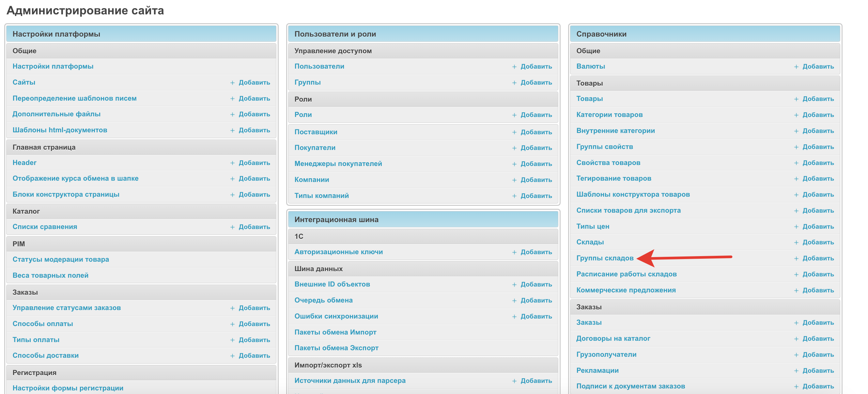Viewport: 868px width, 394px height.
Task: Open Настройки платформы link
Action: (x=53, y=66)
